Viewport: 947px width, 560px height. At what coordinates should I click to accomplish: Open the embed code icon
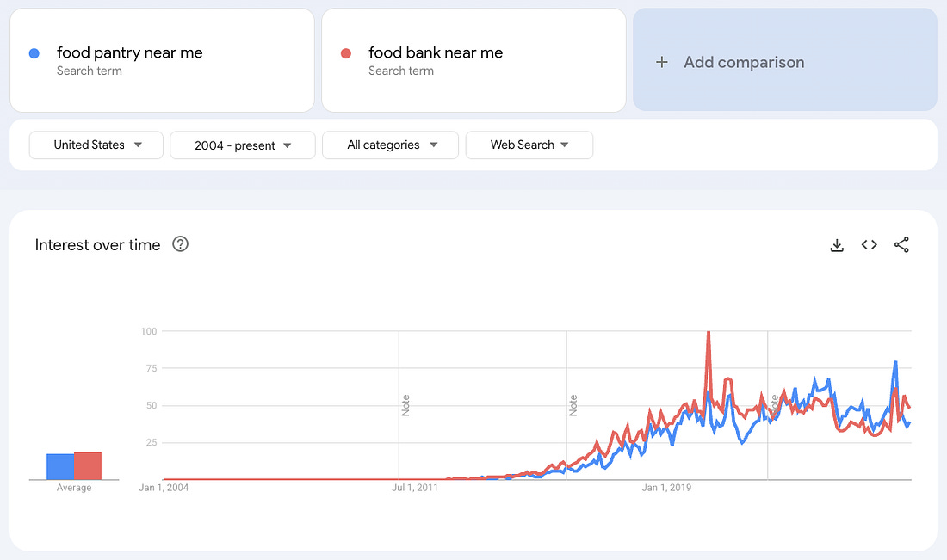coord(870,245)
